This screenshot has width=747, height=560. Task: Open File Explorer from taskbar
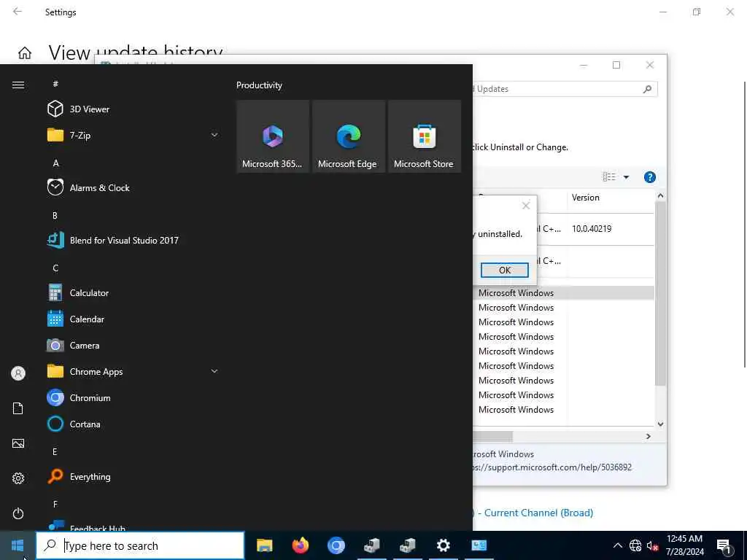click(x=264, y=545)
